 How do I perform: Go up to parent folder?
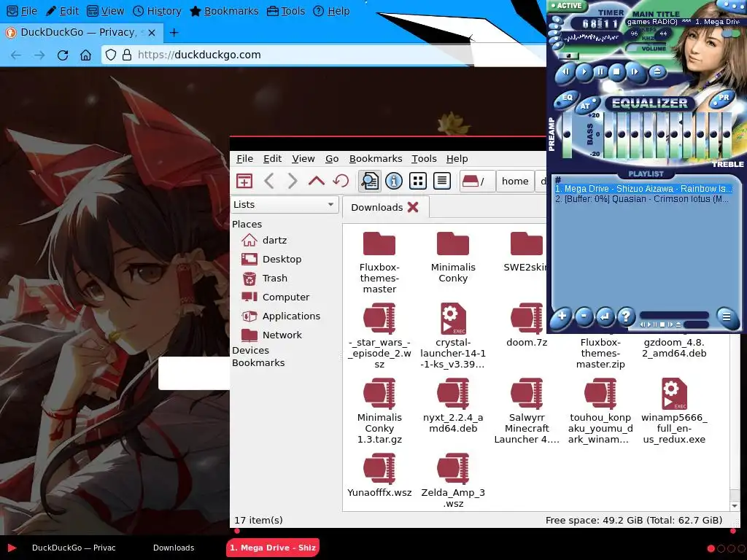coord(317,181)
